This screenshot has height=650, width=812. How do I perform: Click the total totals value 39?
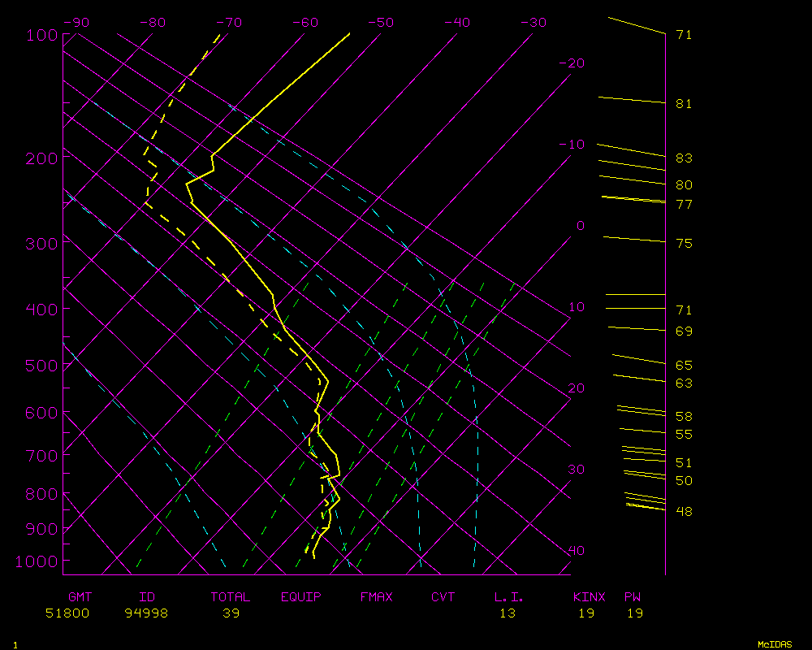click(231, 613)
